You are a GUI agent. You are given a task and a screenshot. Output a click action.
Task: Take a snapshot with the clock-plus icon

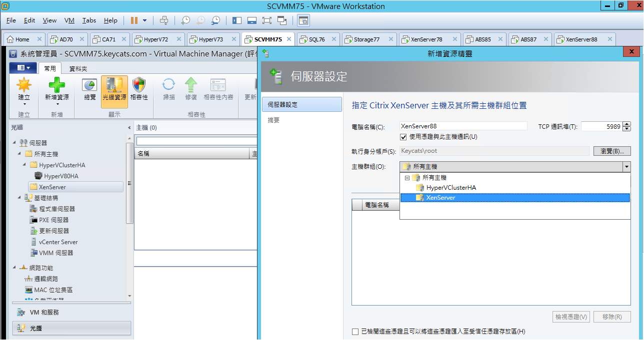click(x=185, y=20)
